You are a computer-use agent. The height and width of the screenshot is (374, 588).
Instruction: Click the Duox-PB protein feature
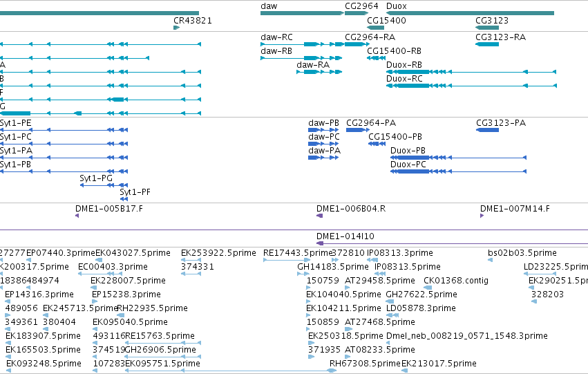pyautogui.click(x=458, y=158)
